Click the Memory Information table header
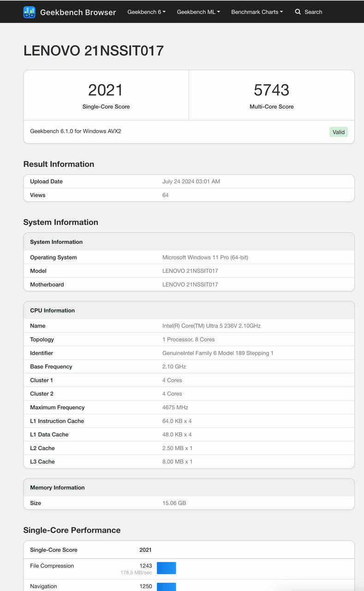Image resolution: width=364 pixels, height=591 pixels. pos(189,488)
